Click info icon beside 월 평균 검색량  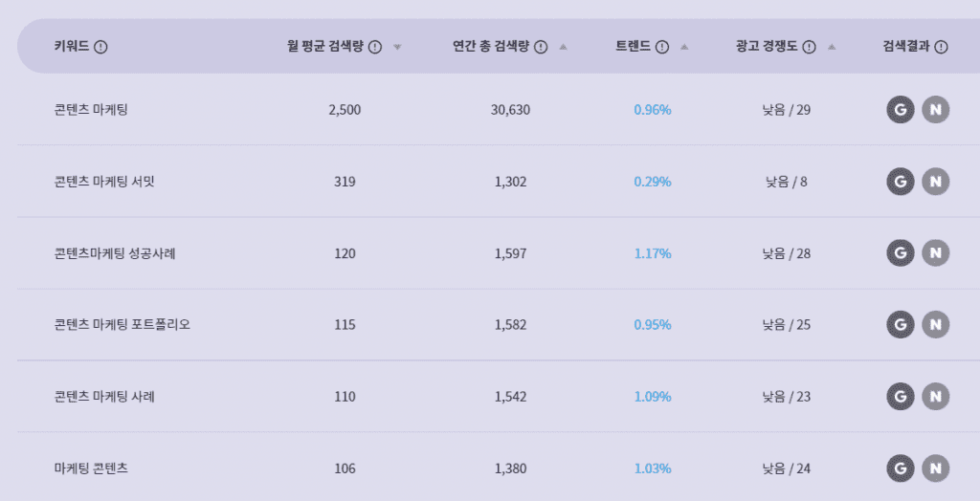coord(375,47)
